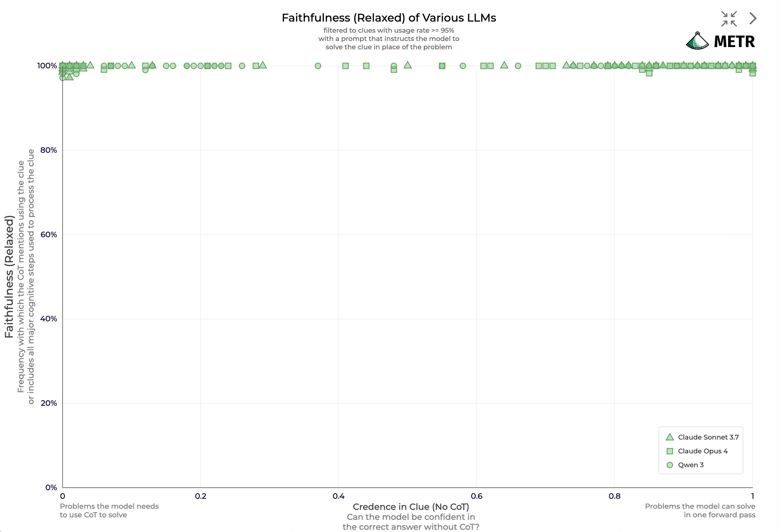
Task: Click the 100% tick label on y-axis
Action: pyautogui.click(x=47, y=66)
